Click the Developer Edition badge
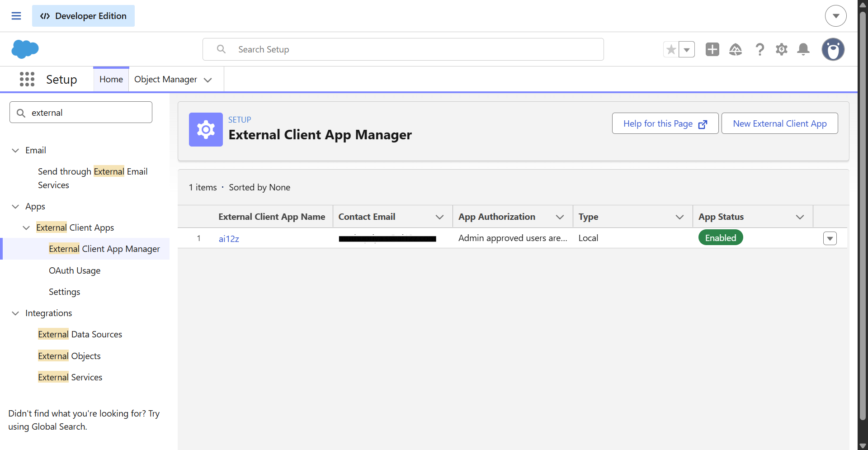The height and width of the screenshot is (450, 868). (x=83, y=16)
